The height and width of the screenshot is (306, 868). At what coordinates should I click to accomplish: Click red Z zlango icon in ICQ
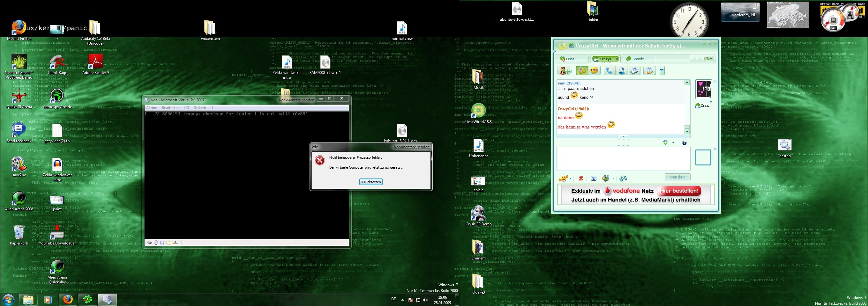coord(580,178)
